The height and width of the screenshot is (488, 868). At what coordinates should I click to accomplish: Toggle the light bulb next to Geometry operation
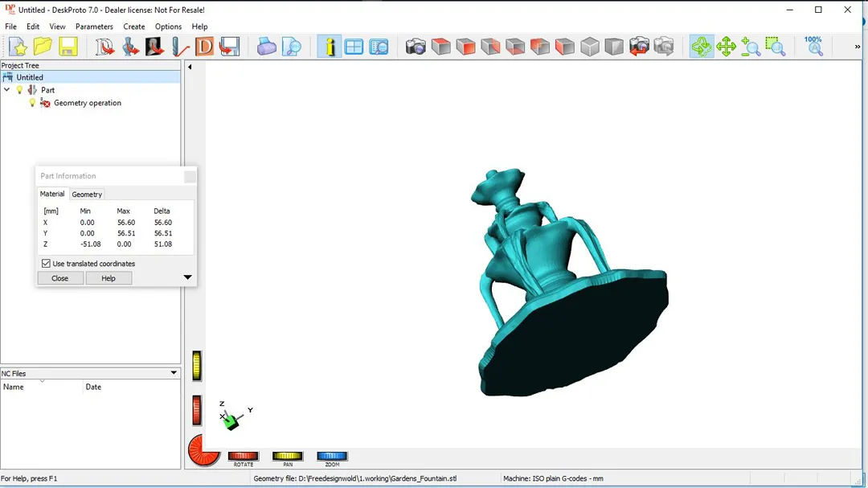[x=32, y=103]
